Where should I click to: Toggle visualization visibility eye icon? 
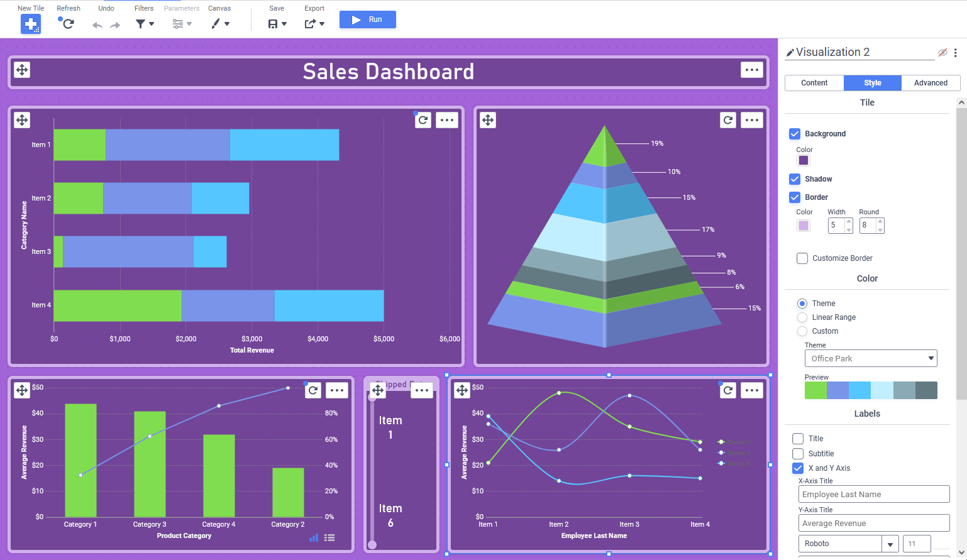(x=942, y=53)
